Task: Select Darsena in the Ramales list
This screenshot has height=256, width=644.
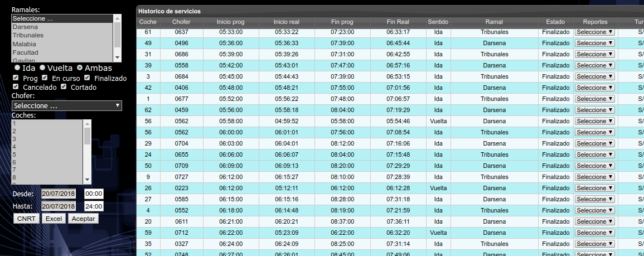Action: pyautogui.click(x=25, y=27)
